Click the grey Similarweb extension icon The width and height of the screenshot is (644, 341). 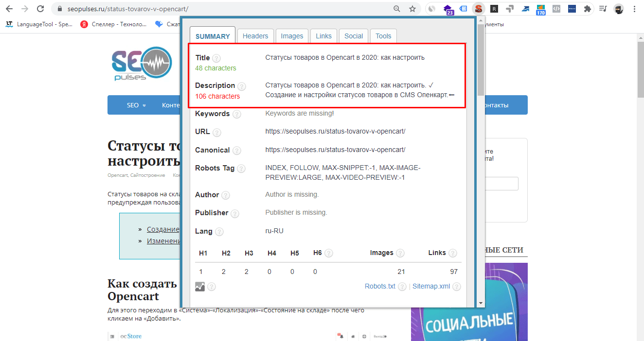[x=432, y=9]
